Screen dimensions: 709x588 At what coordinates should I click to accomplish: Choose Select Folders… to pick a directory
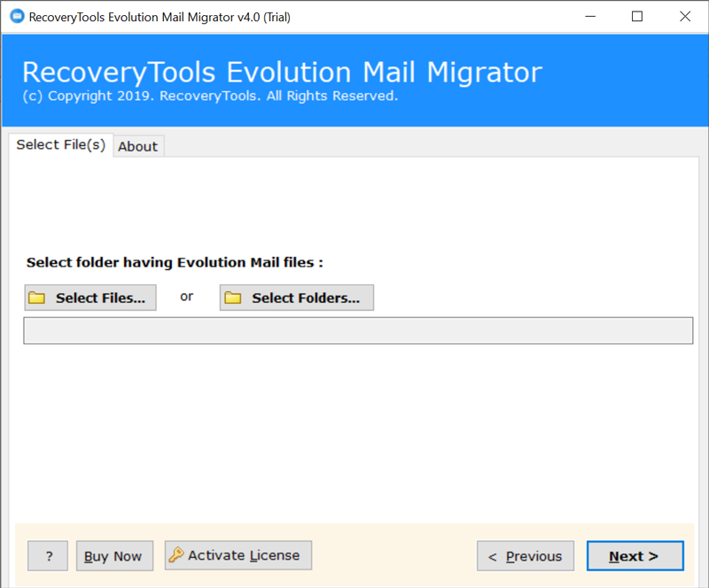point(297,298)
